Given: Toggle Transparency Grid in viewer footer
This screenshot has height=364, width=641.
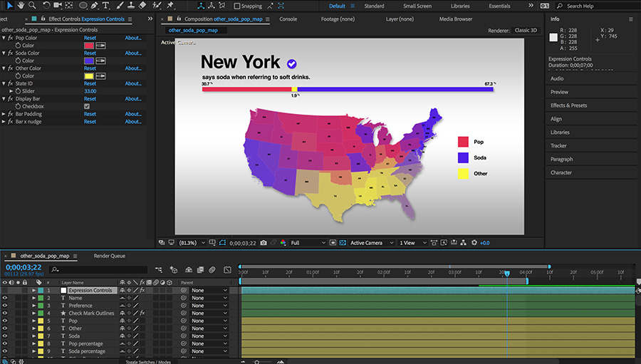Looking at the screenshot, I should click(343, 243).
